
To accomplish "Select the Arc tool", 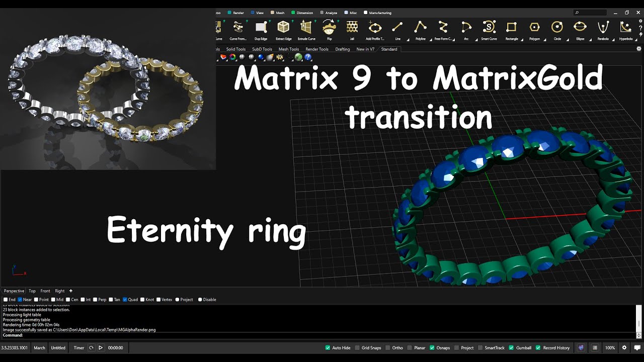I will 466,27.
